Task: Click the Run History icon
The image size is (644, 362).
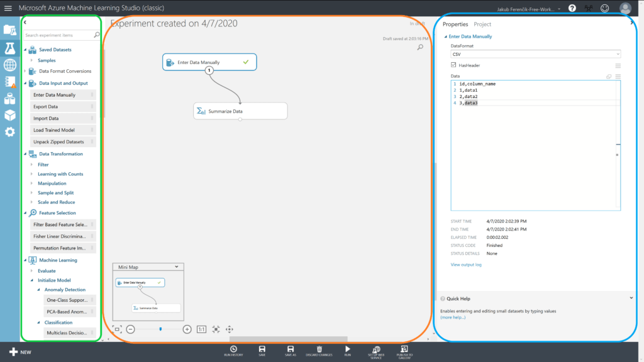Action: click(233, 349)
